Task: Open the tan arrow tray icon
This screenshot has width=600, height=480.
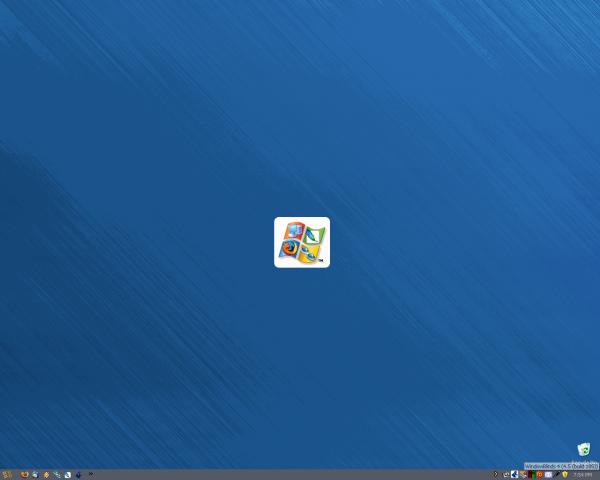Action: tap(523, 474)
